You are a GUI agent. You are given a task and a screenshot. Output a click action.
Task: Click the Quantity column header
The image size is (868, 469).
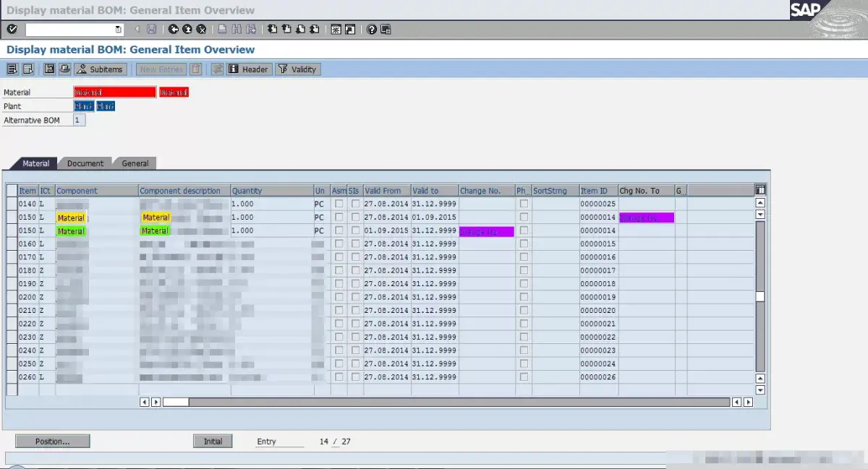[x=272, y=191]
